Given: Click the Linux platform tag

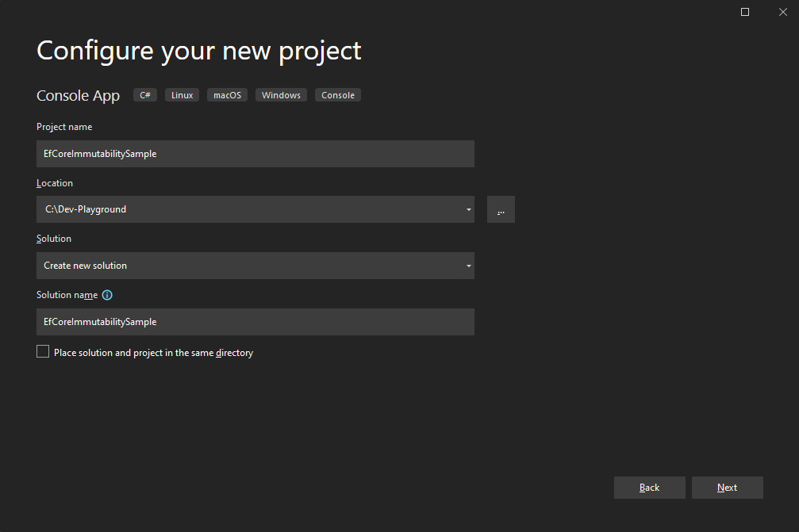Looking at the screenshot, I should click(182, 95).
